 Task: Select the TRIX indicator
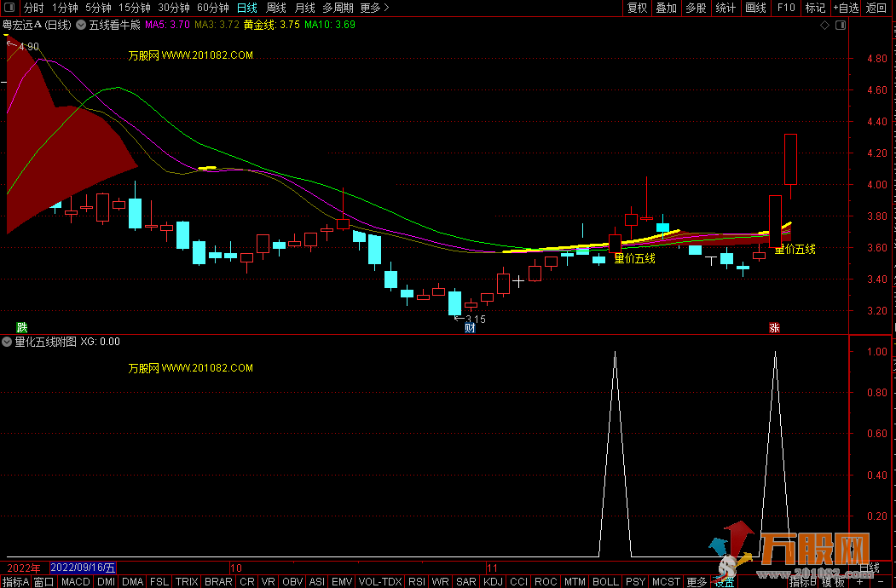pyautogui.click(x=187, y=582)
